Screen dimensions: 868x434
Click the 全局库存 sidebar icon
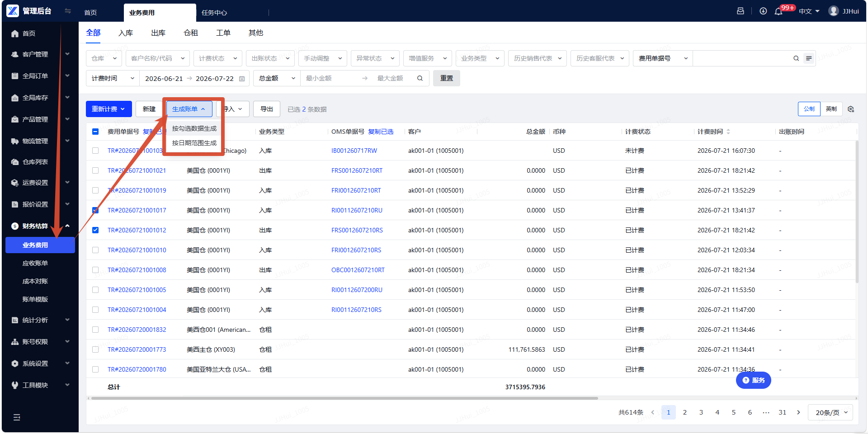tap(15, 98)
